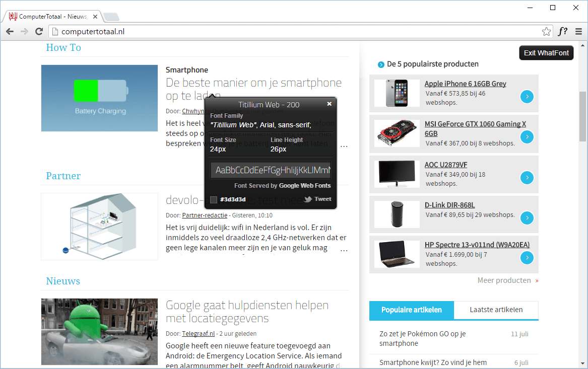The width and height of the screenshot is (588, 369).
Task: Switch to Laatste artikelen tab
Action: point(496,310)
